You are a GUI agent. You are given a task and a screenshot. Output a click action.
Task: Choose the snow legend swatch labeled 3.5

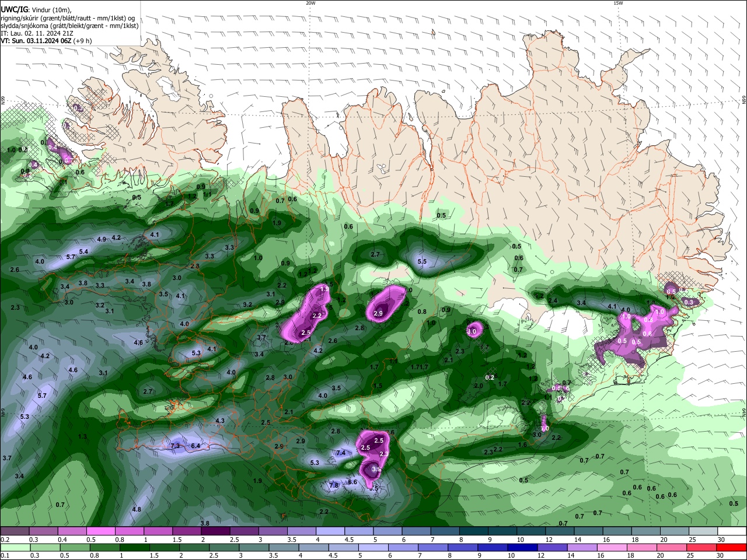[x=302, y=531]
